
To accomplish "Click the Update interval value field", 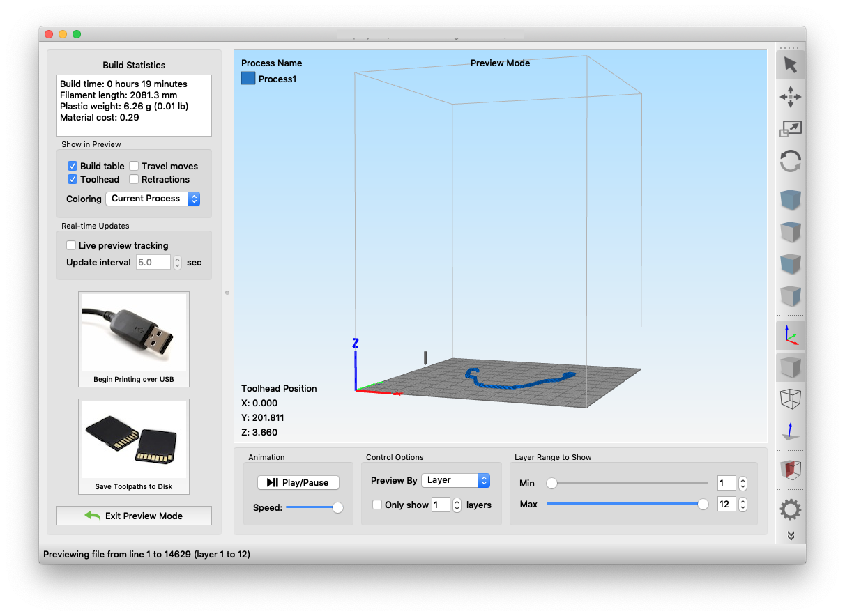I will [x=153, y=262].
